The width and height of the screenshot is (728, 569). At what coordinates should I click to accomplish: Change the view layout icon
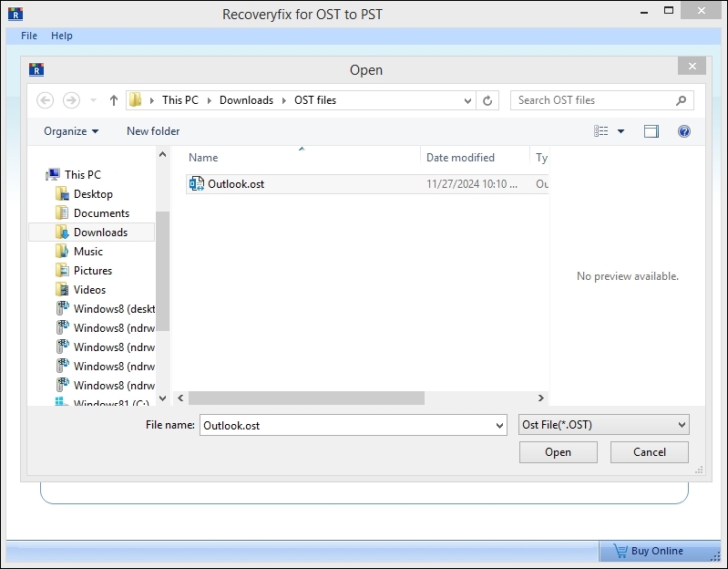click(x=600, y=131)
